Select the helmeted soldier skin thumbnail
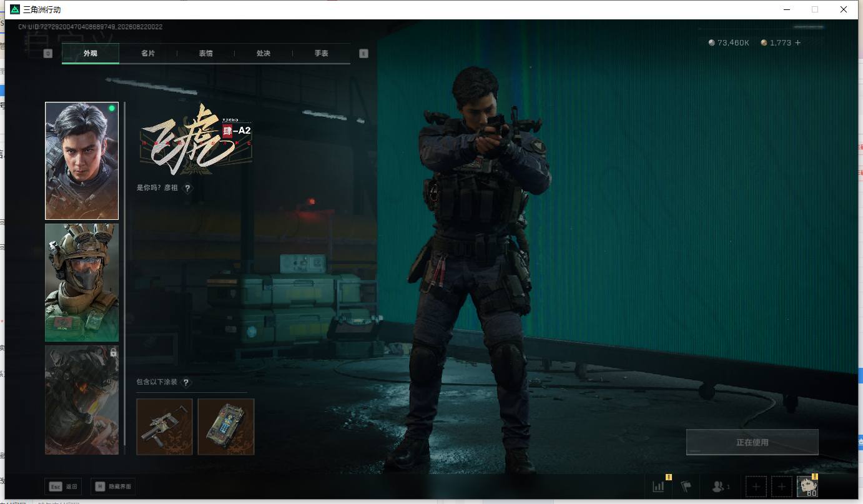The width and height of the screenshot is (863, 504). click(x=82, y=283)
